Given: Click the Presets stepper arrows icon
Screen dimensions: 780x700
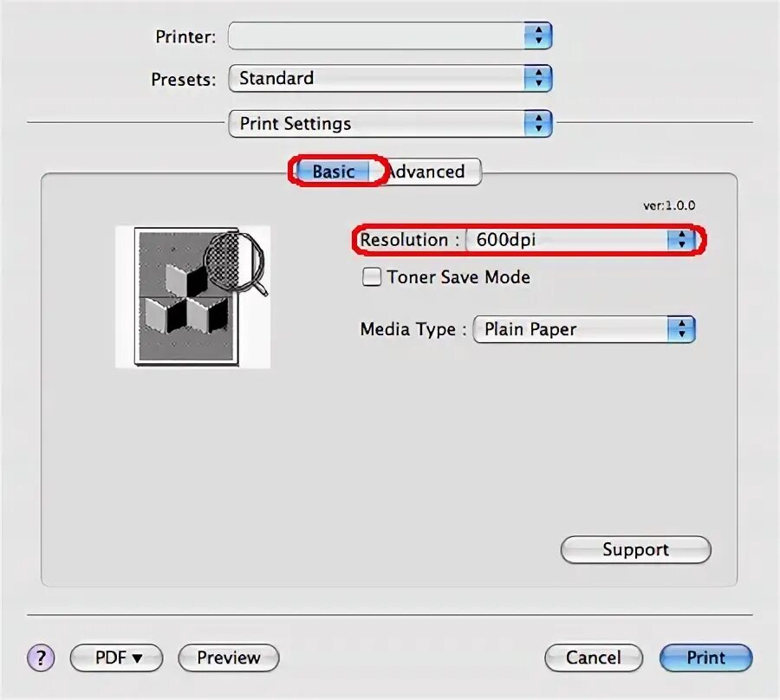Looking at the screenshot, I should 538,78.
